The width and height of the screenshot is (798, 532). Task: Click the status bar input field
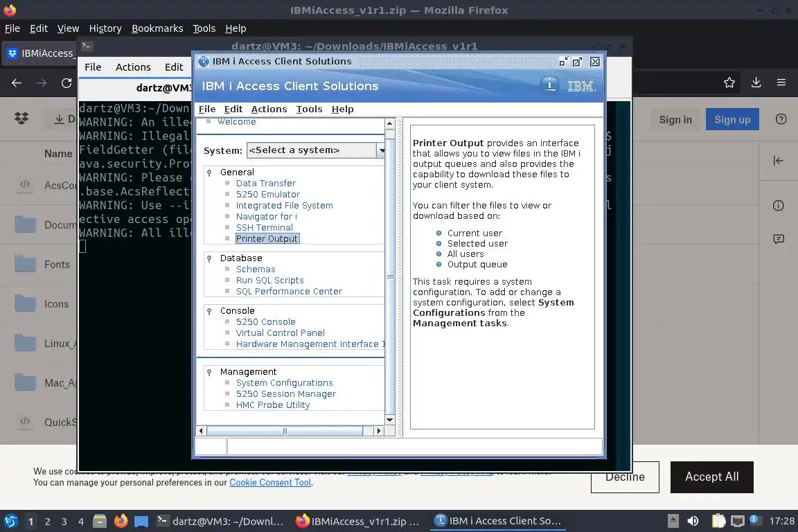tap(414, 447)
